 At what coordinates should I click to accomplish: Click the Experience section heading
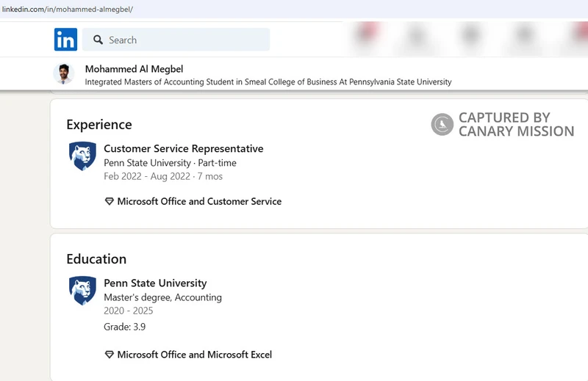(x=99, y=124)
